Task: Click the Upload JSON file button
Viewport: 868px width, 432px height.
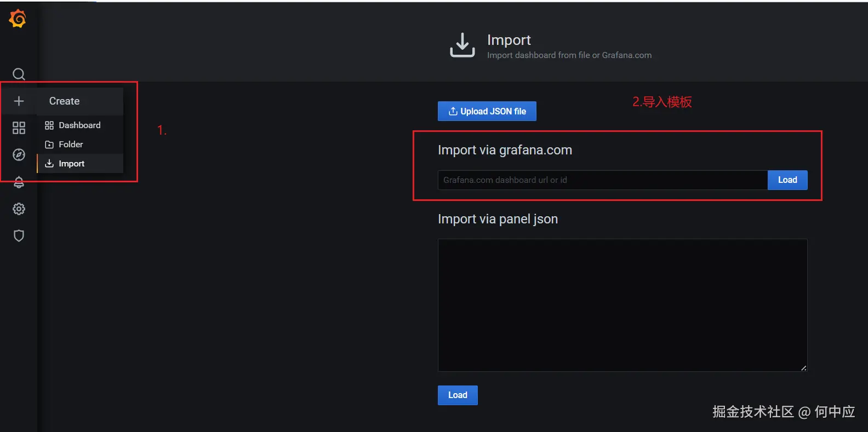Action: point(487,111)
